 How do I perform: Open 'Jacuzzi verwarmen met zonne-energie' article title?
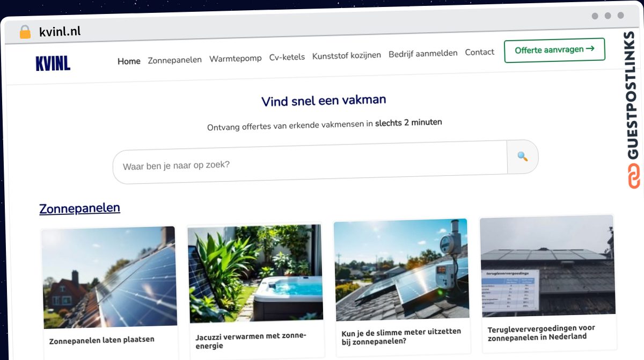click(251, 341)
